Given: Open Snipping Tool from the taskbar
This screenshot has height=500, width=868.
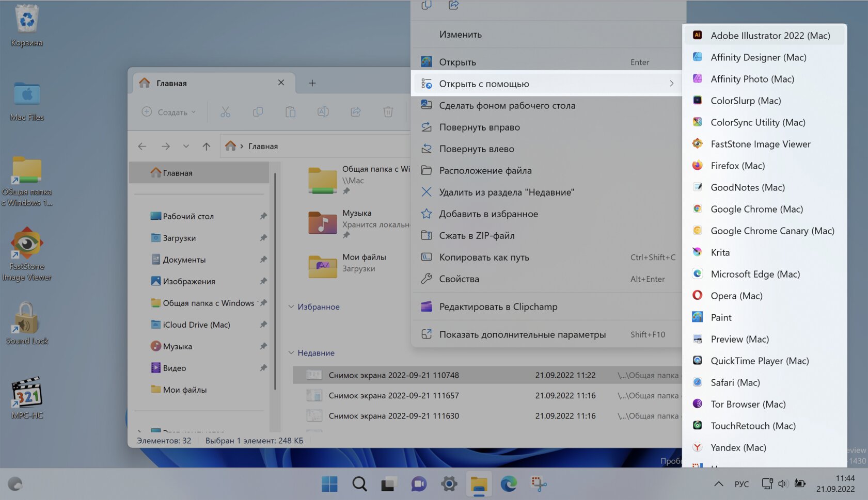Looking at the screenshot, I should point(539,484).
